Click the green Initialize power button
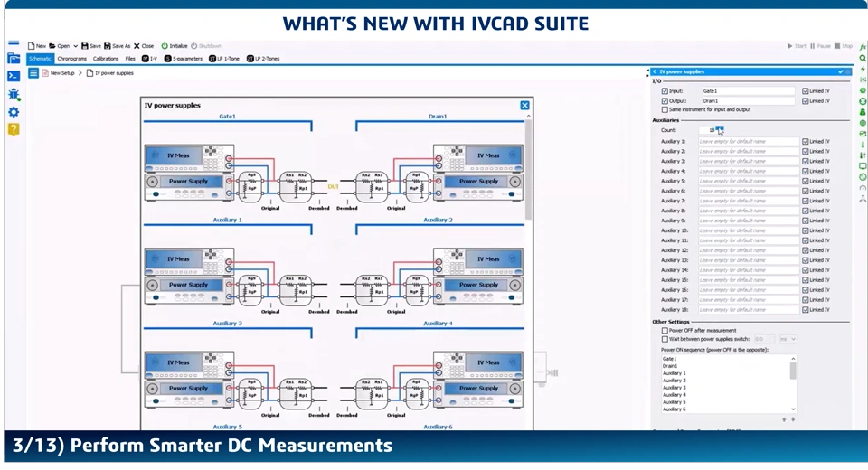868x470 pixels. (175, 46)
